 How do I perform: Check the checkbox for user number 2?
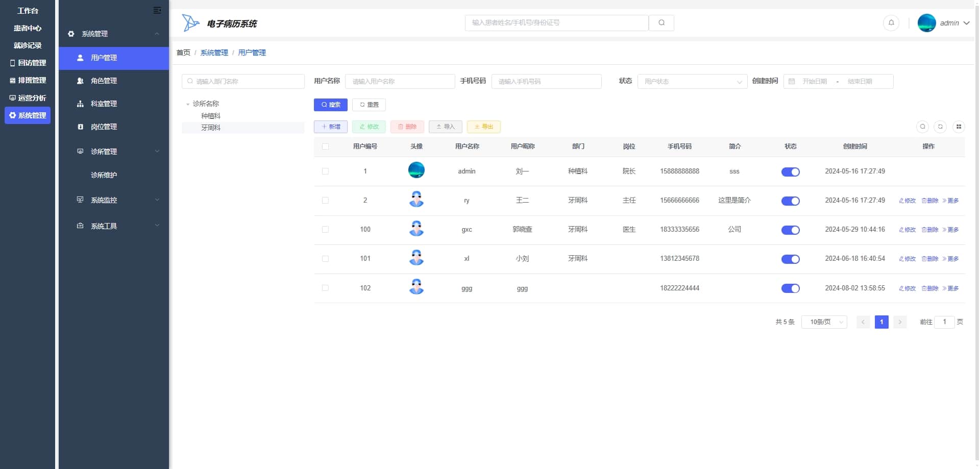point(325,201)
